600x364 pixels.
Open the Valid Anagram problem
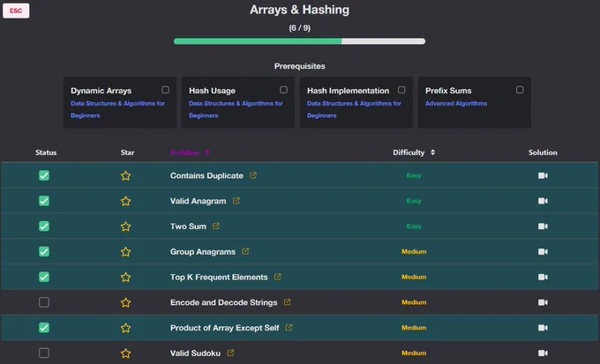coord(198,201)
